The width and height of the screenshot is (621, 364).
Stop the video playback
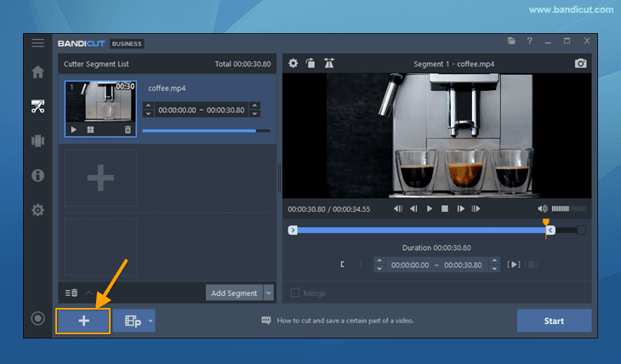[445, 208]
